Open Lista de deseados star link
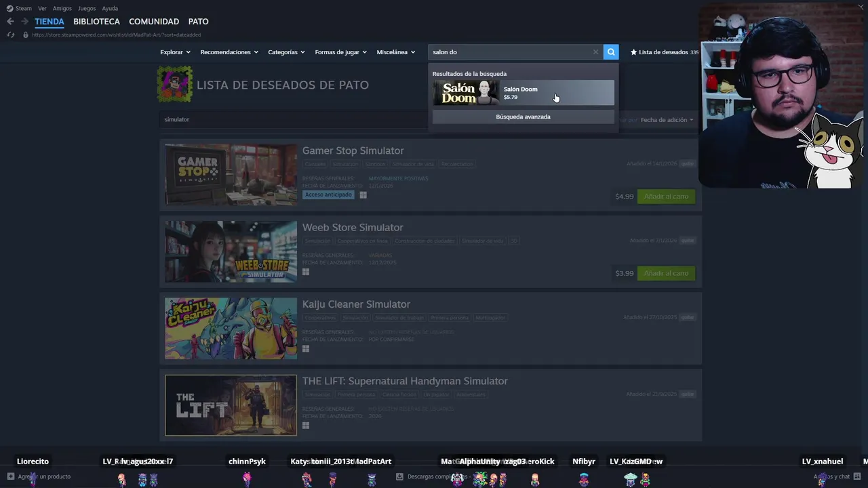 tap(664, 52)
